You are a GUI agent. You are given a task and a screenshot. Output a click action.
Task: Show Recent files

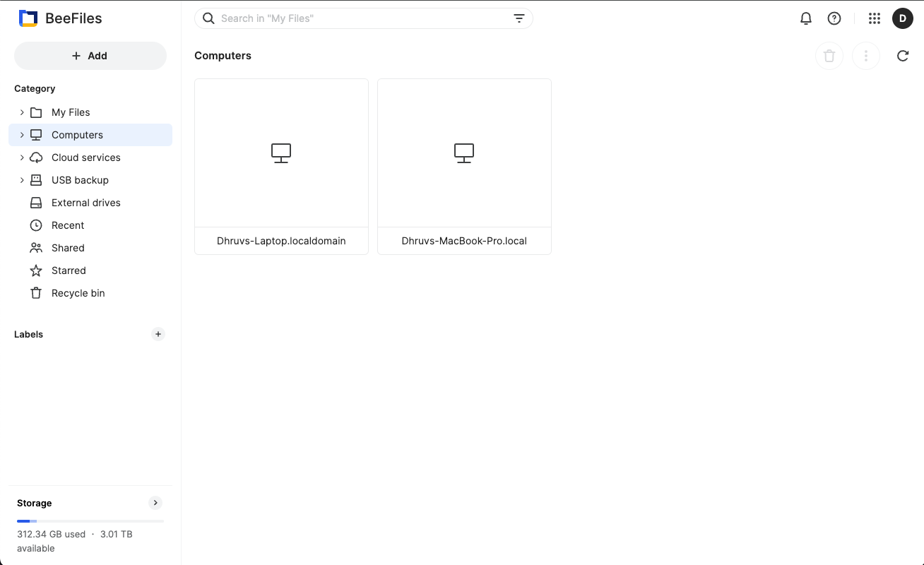point(90,225)
